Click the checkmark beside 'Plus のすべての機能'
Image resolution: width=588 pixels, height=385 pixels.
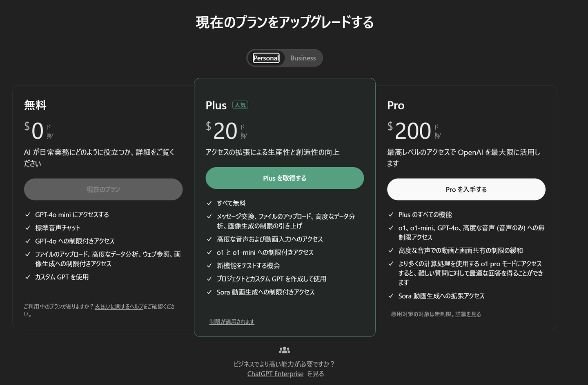click(x=391, y=215)
